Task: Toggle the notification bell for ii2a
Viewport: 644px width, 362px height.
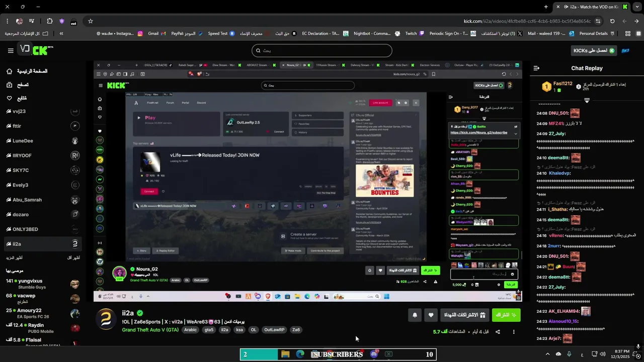Action: [415, 315]
